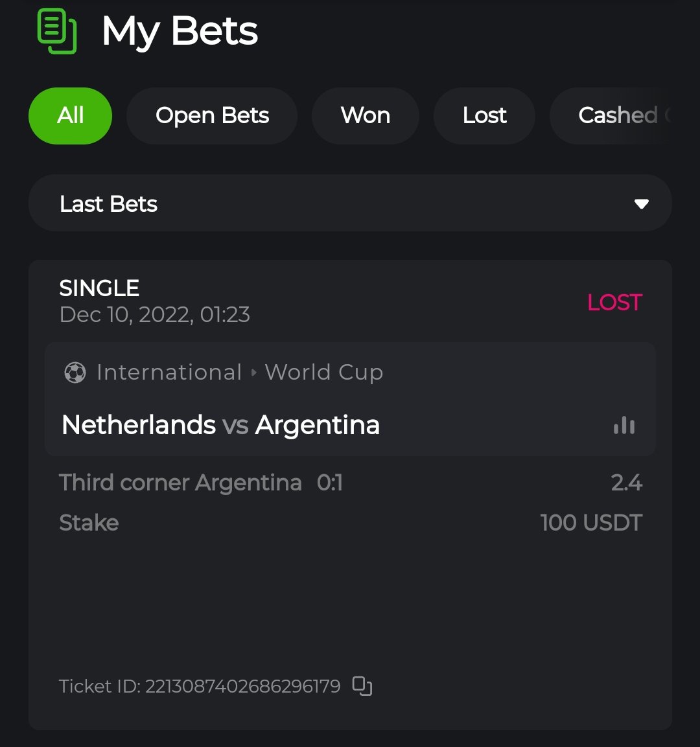Select the All bets filter tab
Viewport: 700px width, 747px height.
tap(70, 116)
